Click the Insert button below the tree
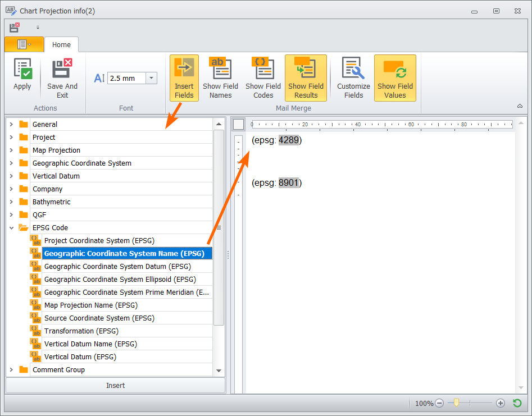 pyautogui.click(x=115, y=386)
